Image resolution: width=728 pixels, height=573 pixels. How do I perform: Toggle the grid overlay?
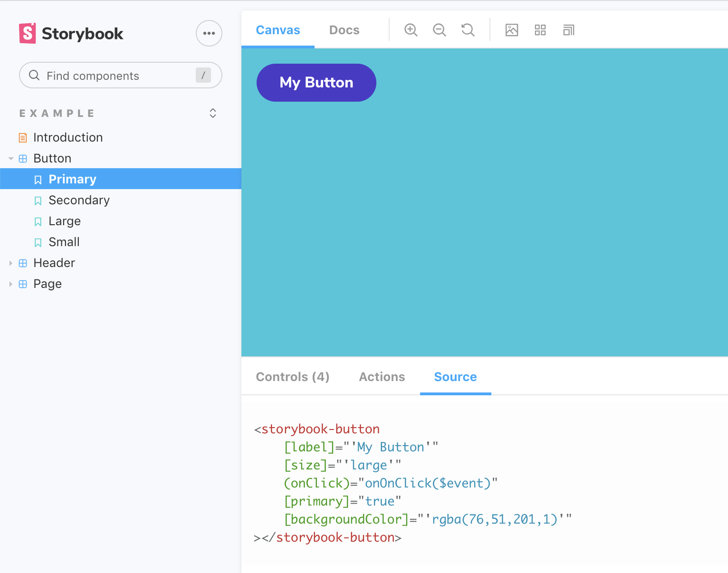tap(540, 30)
